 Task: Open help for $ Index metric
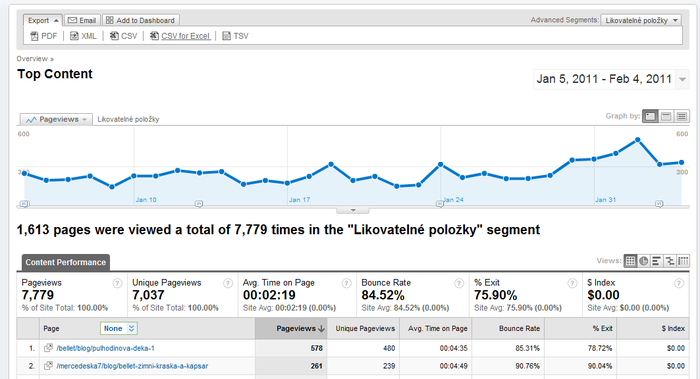pos(679,283)
